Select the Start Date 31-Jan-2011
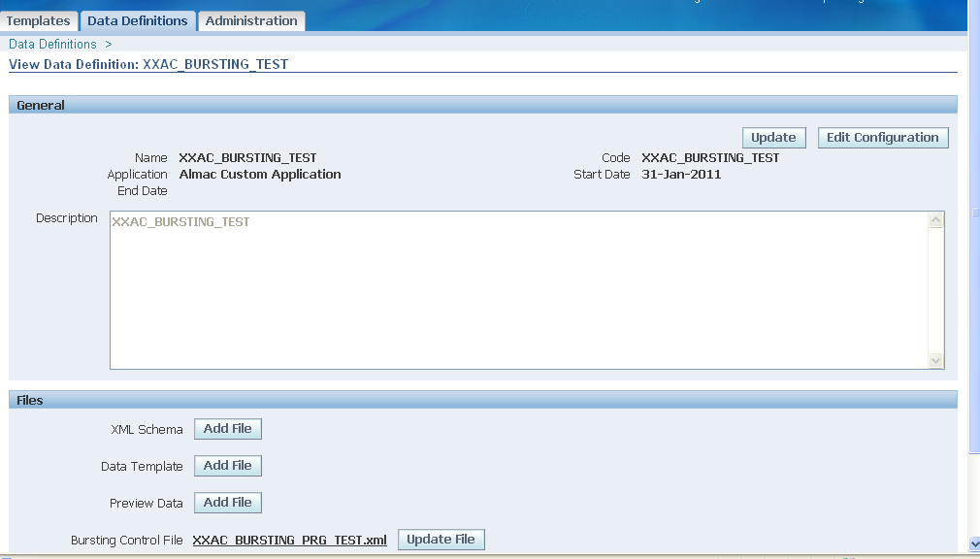 [681, 175]
